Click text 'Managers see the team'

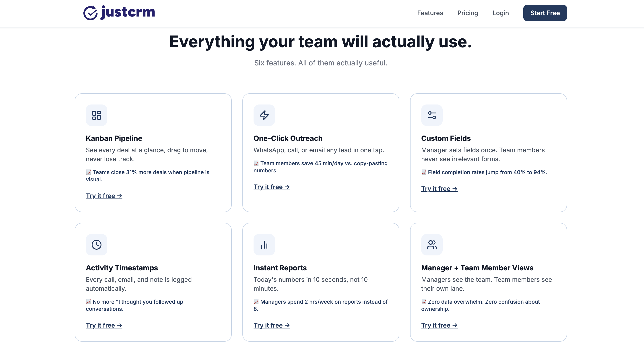click(x=456, y=279)
